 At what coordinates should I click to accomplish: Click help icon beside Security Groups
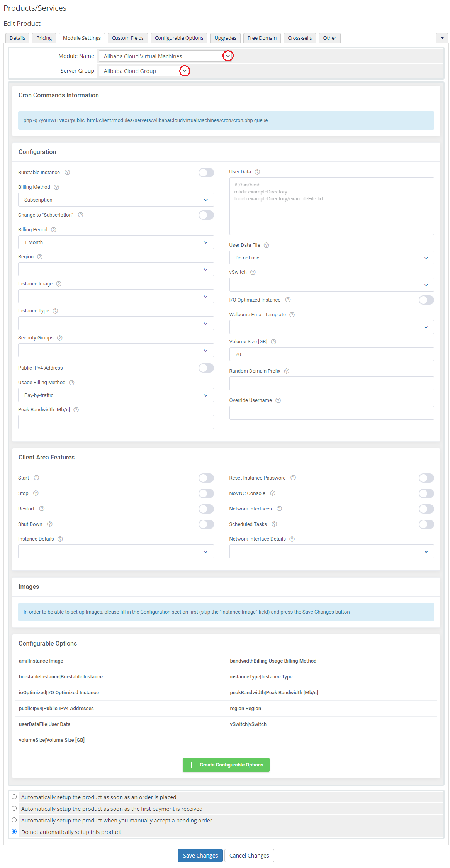click(x=60, y=338)
